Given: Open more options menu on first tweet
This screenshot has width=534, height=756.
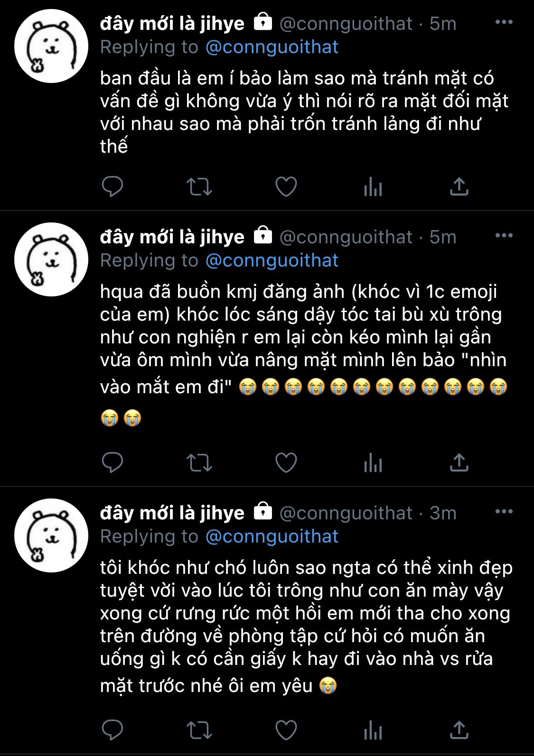Looking at the screenshot, I should coord(504,22).
